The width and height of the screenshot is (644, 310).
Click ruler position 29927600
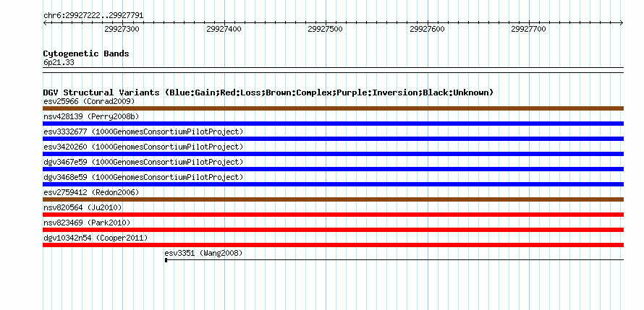pos(427,29)
